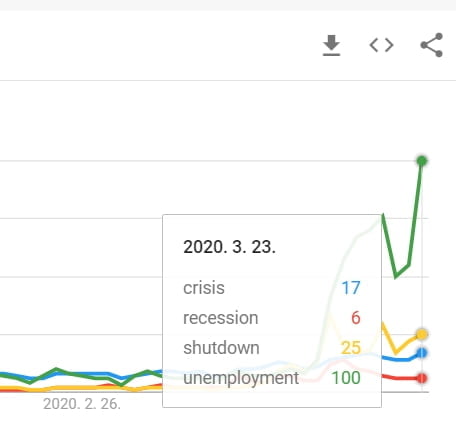Click the red value 6
Viewport: 456px width, 427px height.
[x=356, y=318]
